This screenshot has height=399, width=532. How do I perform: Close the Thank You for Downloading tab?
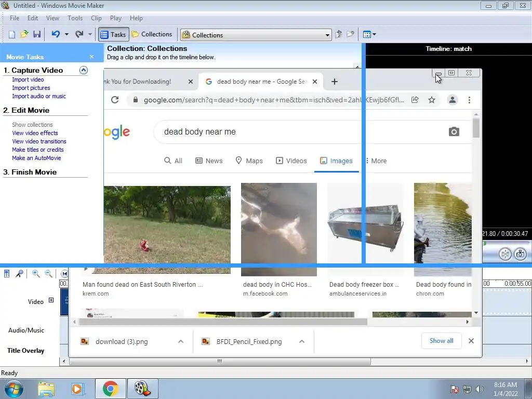tap(191, 82)
